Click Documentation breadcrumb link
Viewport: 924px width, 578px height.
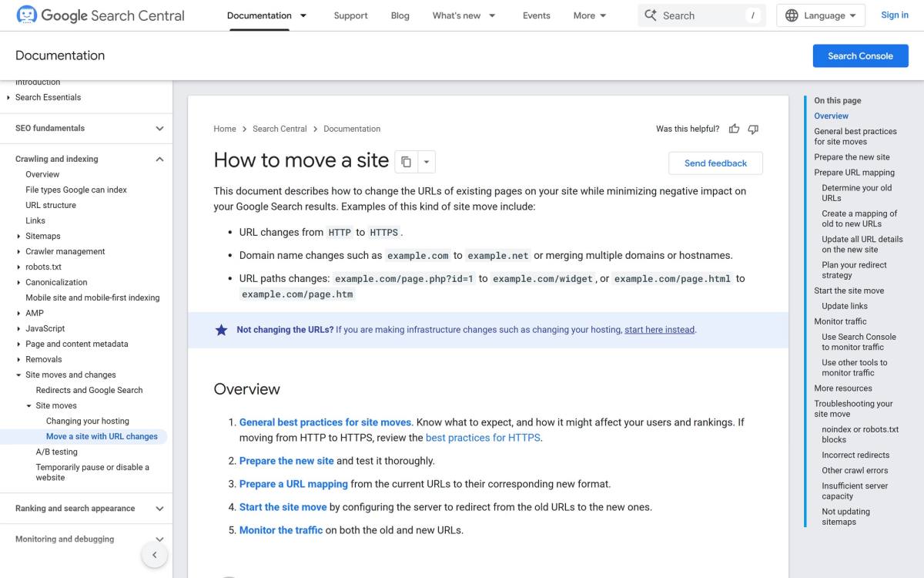pos(352,129)
